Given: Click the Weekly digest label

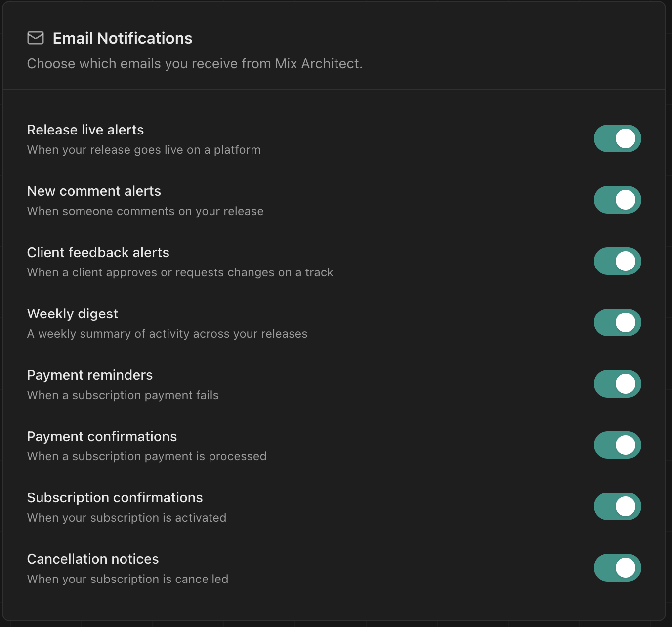Looking at the screenshot, I should (x=72, y=313).
